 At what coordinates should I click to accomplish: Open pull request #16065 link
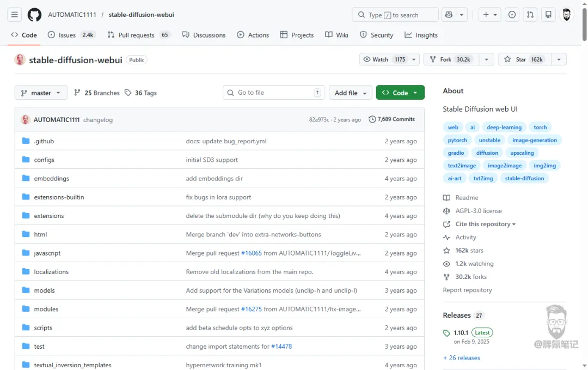(x=251, y=253)
